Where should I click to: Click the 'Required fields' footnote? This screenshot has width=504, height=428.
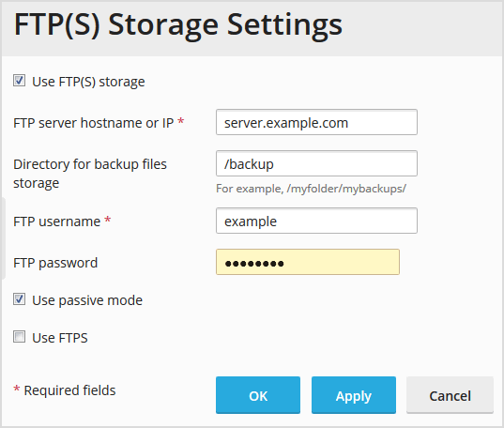[69, 390]
